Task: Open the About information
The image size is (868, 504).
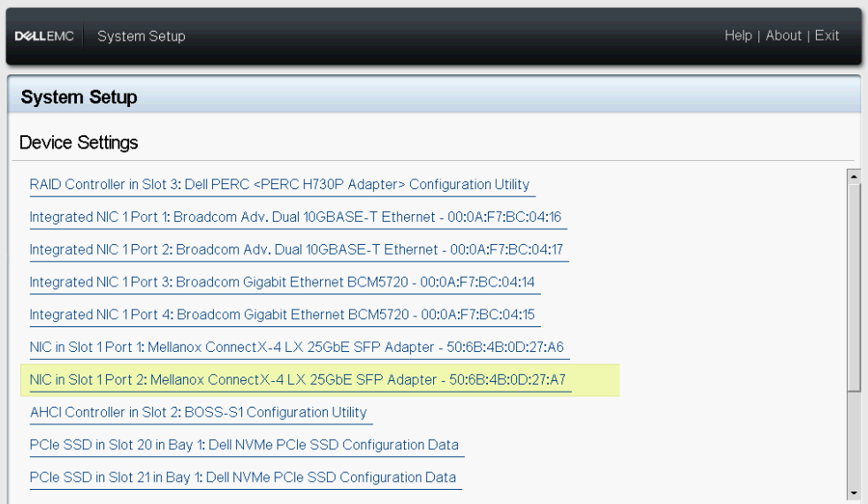Action: (783, 35)
